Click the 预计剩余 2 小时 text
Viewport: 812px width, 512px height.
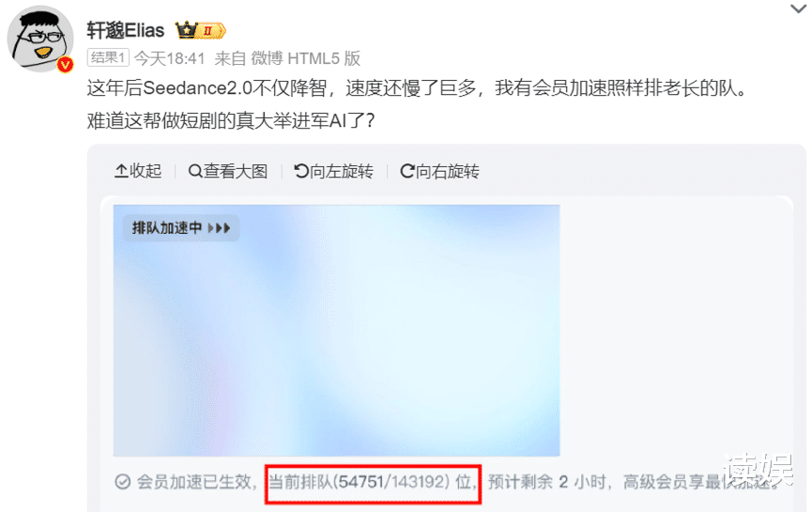[547, 483]
